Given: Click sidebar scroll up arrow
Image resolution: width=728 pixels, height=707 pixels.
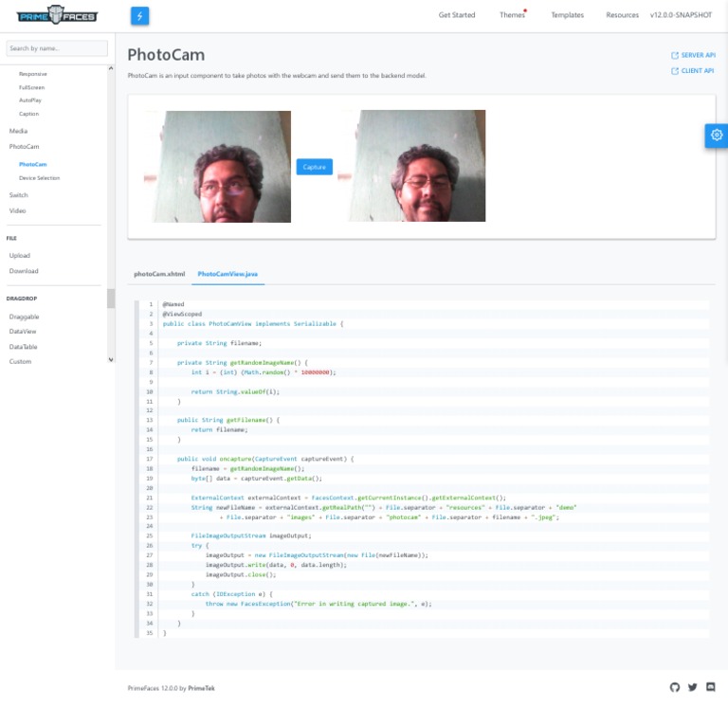Looking at the screenshot, I should click(x=111, y=68).
